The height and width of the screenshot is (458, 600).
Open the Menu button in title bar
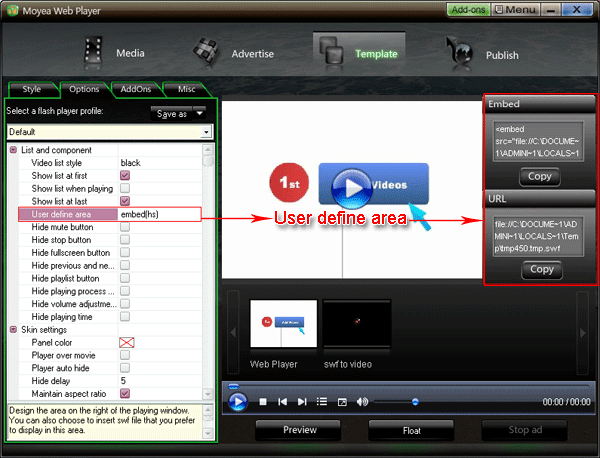click(516, 10)
